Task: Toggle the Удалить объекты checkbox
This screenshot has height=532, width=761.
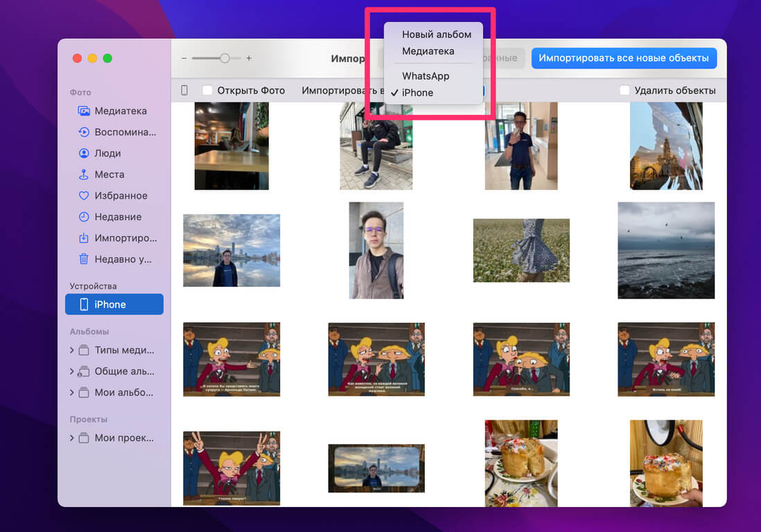Action: pos(624,90)
